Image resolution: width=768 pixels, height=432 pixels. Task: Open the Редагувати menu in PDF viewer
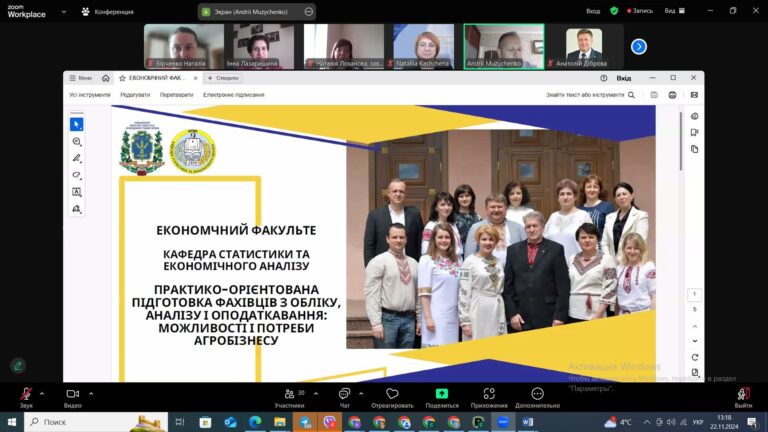click(135, 95)
